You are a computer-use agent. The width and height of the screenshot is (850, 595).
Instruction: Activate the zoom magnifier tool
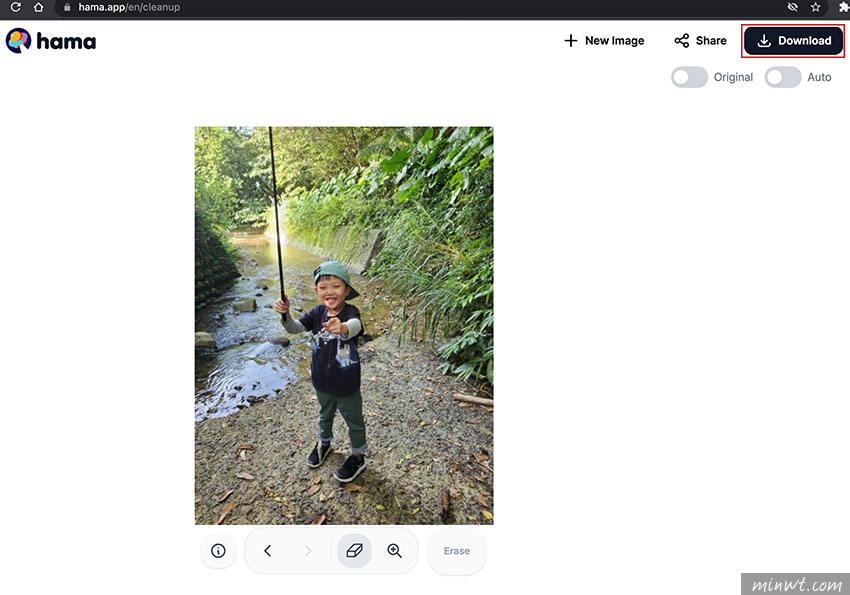[395, 551]
